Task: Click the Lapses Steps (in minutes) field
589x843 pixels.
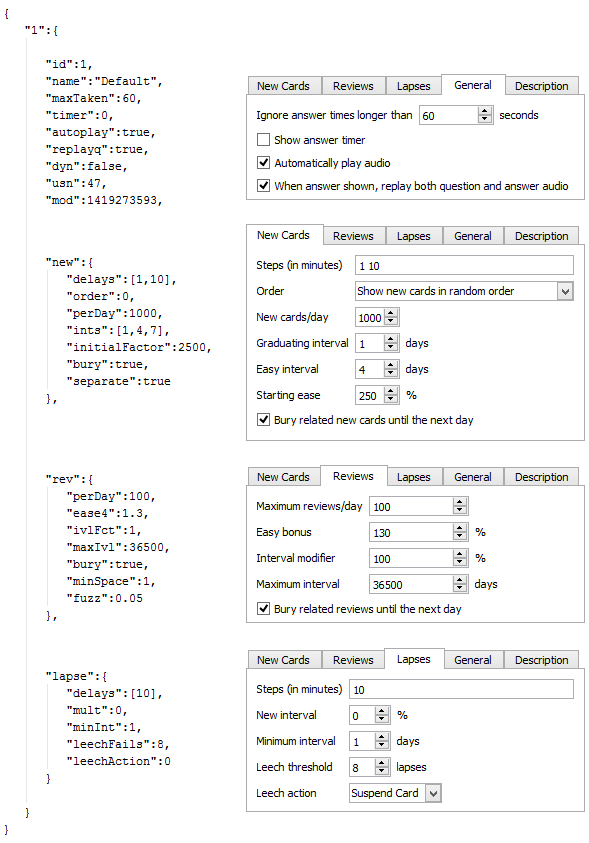Action: click(462, 689)
